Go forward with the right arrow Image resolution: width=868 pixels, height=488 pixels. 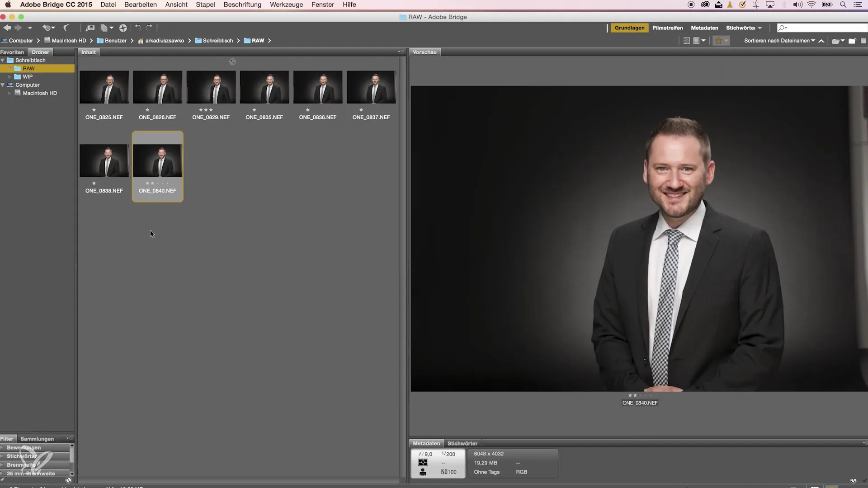click(18, 28)
